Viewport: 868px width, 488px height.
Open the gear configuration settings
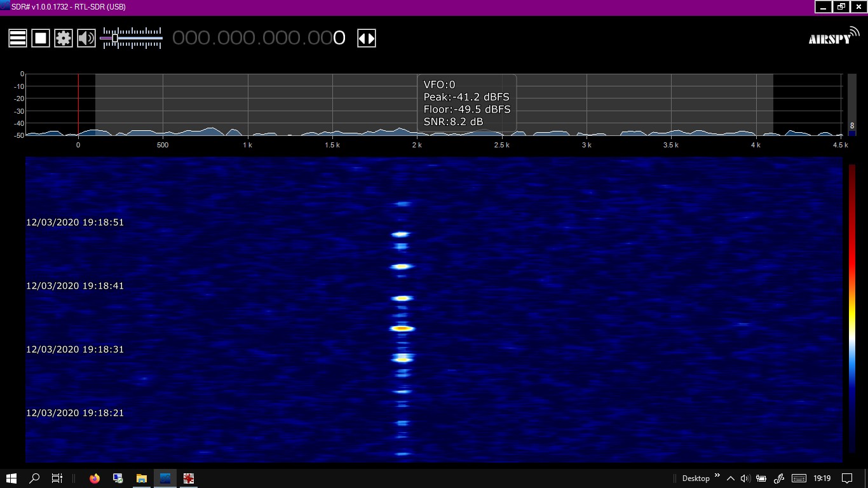pos(64,38)
